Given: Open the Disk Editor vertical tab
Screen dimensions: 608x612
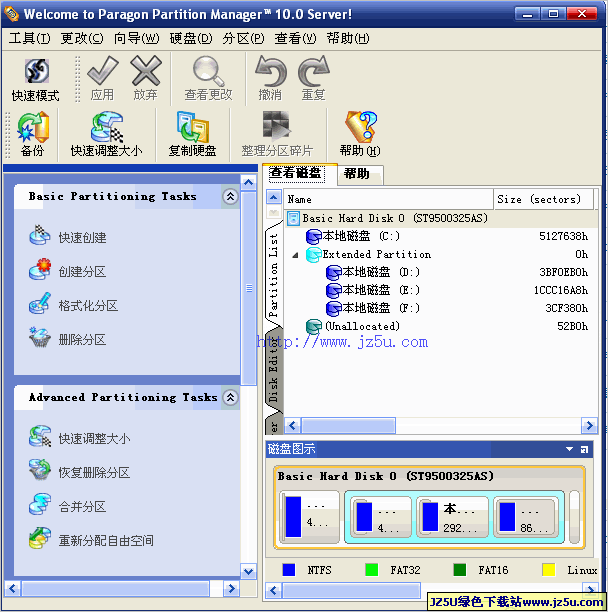Looking at the screenshot, I should (274, 370).
